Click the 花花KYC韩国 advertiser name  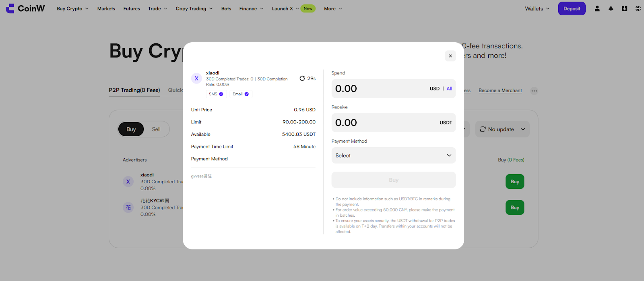pos(155,201)
